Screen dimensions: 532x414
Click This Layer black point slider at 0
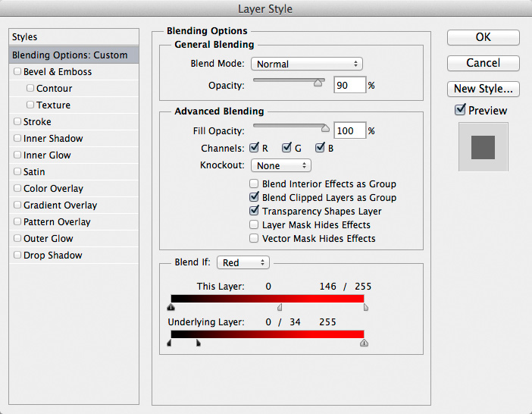[171, 307]
